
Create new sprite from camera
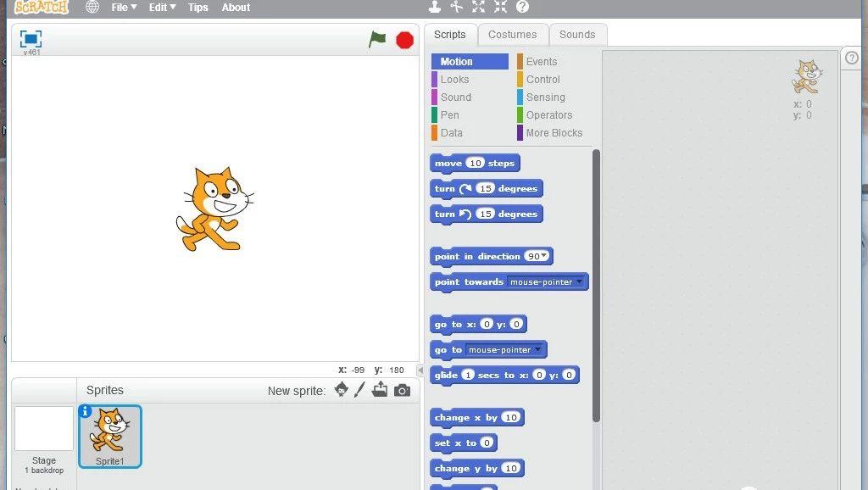coord(402,390)
